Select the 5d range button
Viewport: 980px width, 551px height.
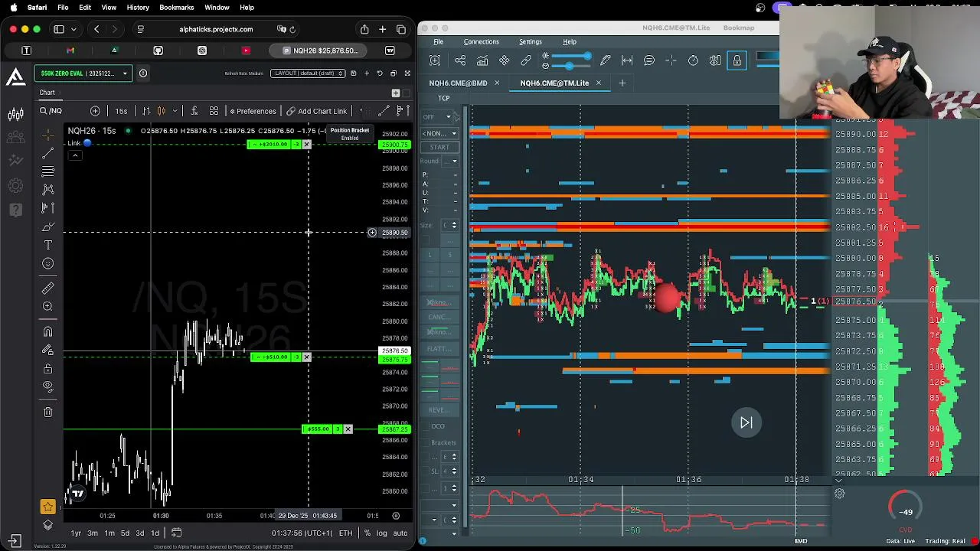125,533
